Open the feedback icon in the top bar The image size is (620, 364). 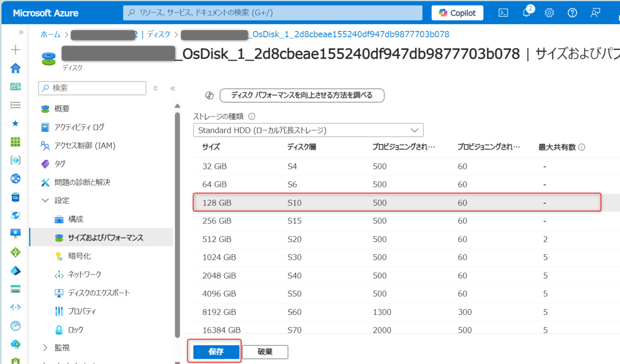pos(595,12)
